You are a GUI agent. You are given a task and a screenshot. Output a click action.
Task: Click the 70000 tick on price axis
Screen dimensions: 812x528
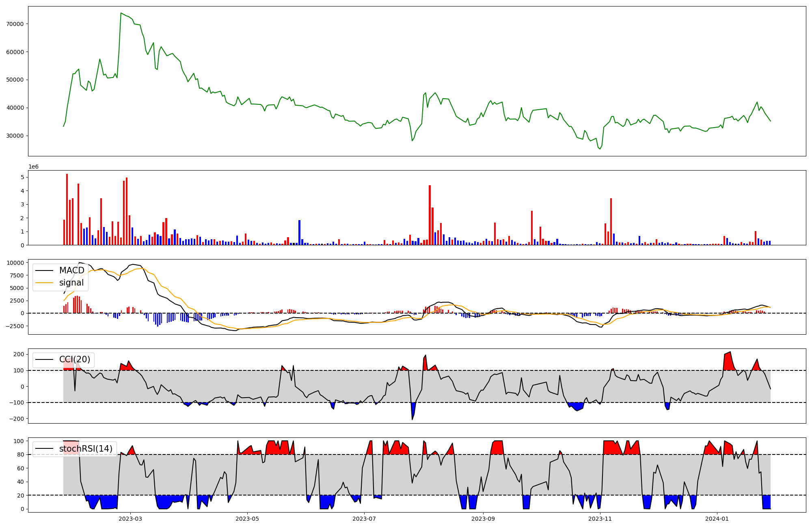click(x=15, y=24)
